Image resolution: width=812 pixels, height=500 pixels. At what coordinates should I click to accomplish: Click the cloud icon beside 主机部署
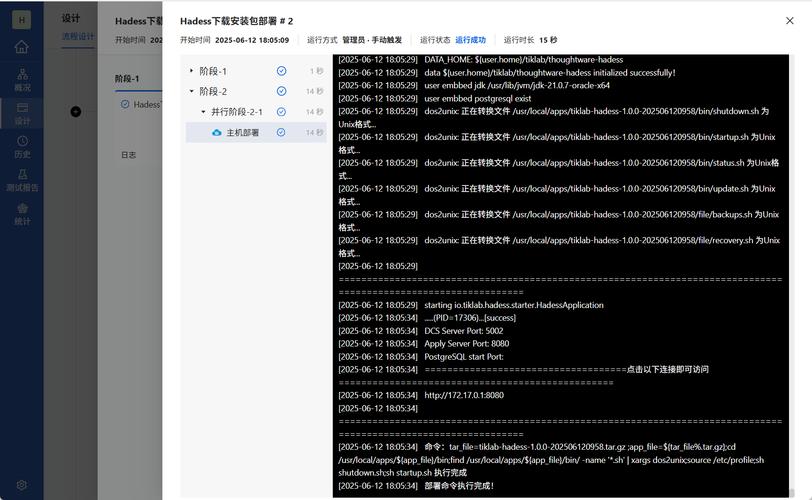(216, 132)
